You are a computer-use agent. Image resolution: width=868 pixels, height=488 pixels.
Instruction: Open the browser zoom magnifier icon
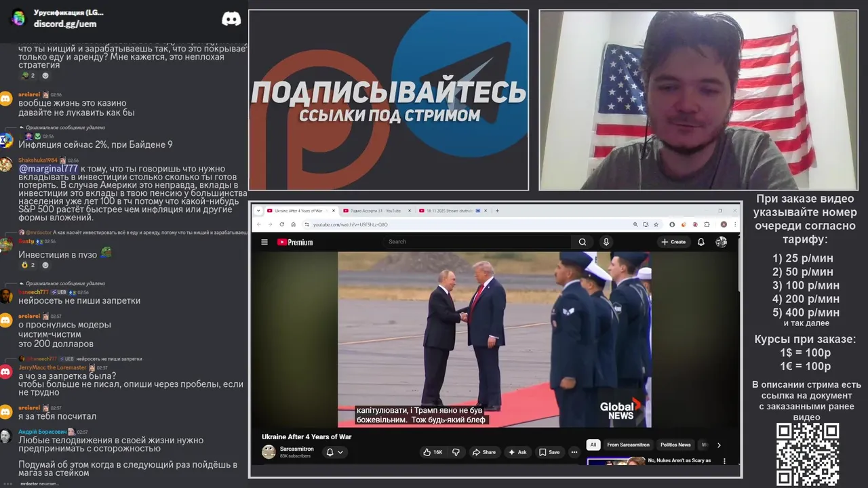[x=635, y=224]
